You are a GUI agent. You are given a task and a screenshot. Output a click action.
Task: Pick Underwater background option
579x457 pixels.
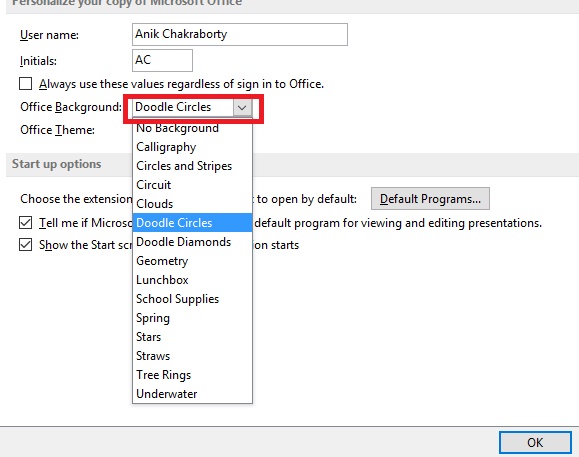192,394
